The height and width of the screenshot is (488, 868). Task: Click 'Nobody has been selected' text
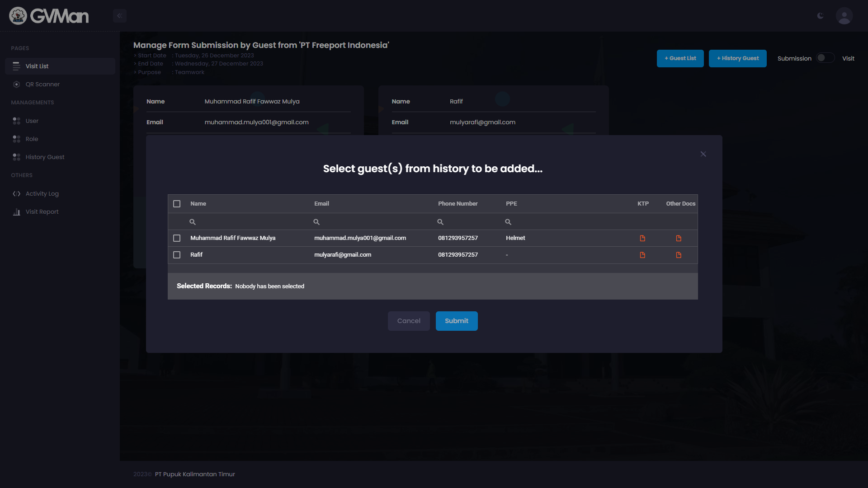pos(270,286)
